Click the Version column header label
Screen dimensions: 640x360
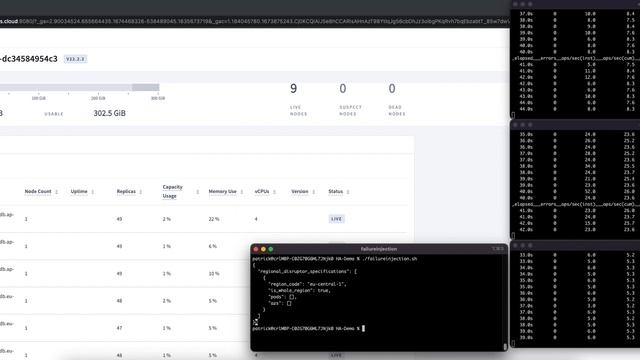pyautogui.click(x=300, y=191)
